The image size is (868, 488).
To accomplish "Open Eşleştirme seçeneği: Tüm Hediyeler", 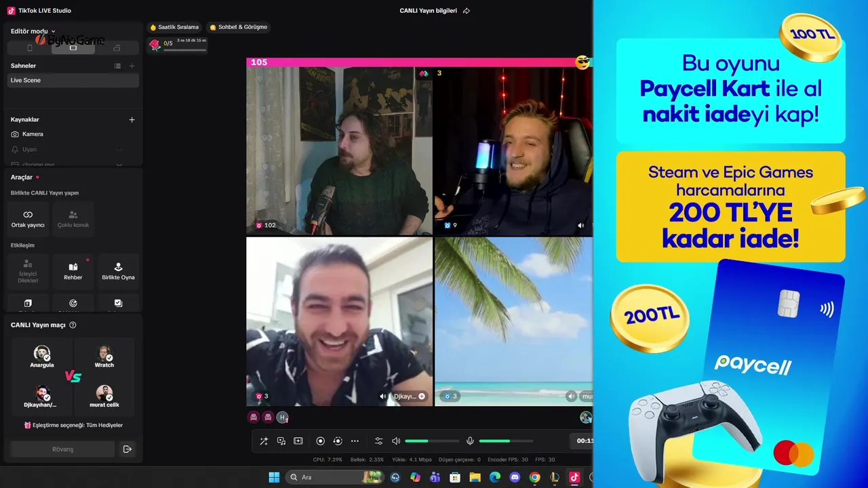I will click(x=73, y=425).
